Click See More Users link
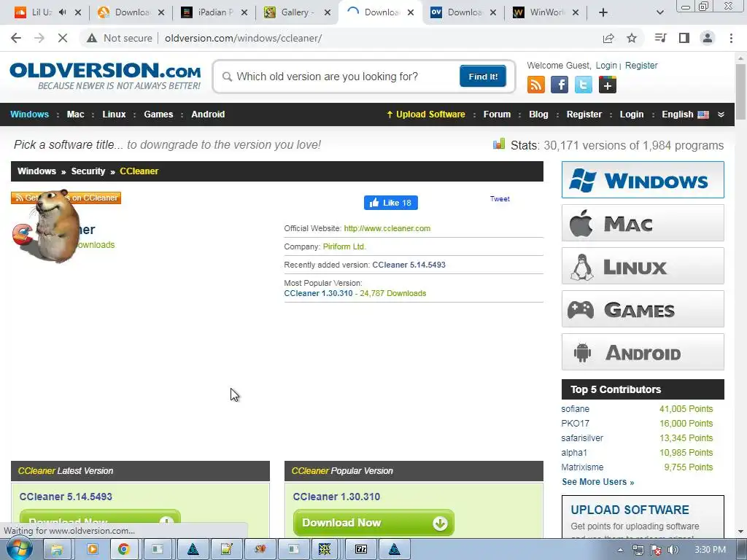 click(598, 482)
